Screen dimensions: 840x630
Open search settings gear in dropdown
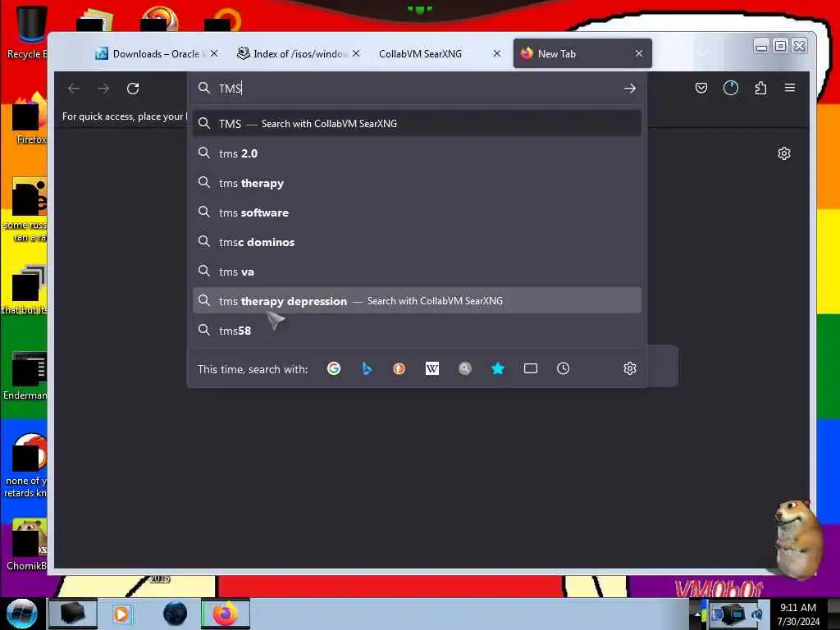pyautogui.click(x=629, y=368)
